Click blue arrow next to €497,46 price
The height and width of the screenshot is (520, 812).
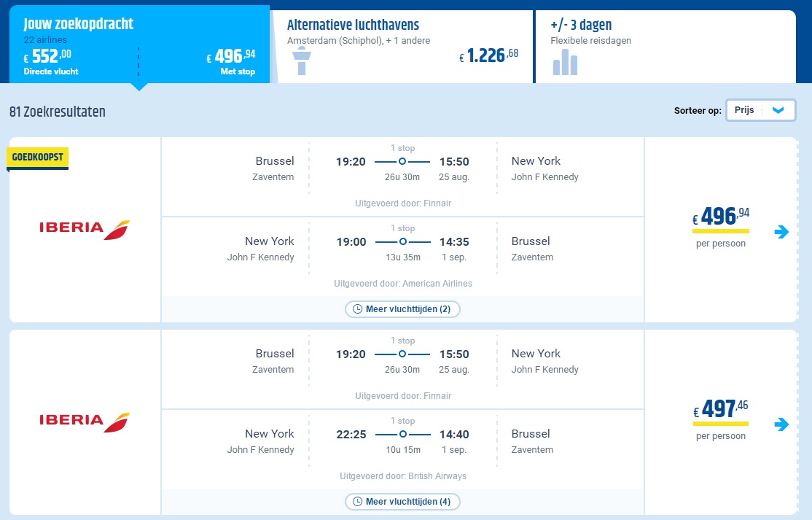(x=781, y=424)
